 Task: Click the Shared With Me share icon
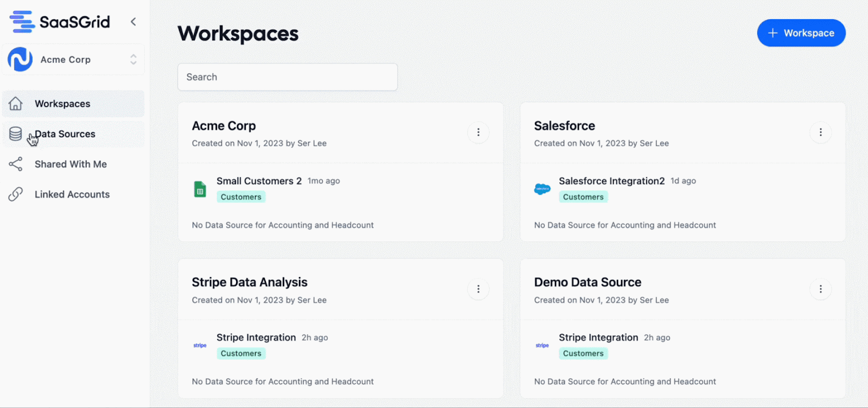(x=16, y=164)
